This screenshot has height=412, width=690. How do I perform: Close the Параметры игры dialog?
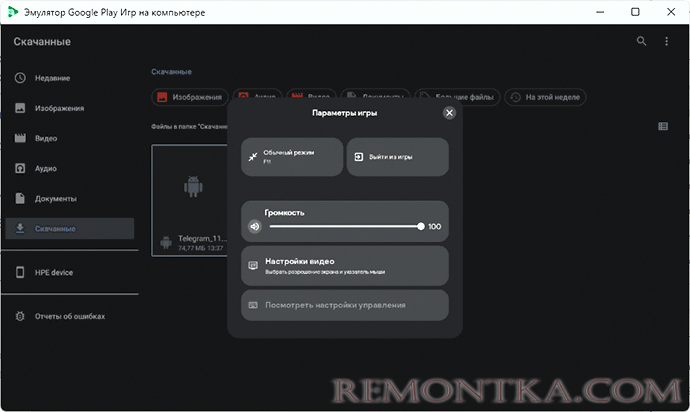coord(449,113)
